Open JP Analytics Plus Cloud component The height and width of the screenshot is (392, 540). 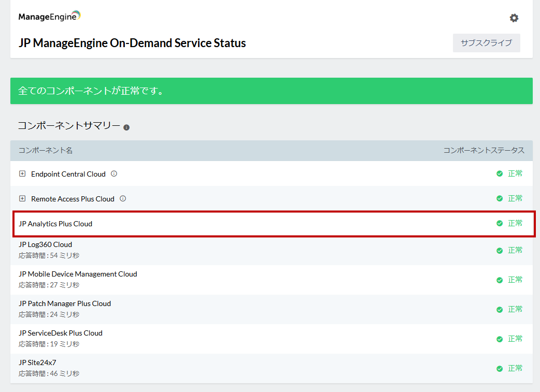[55, 224]
